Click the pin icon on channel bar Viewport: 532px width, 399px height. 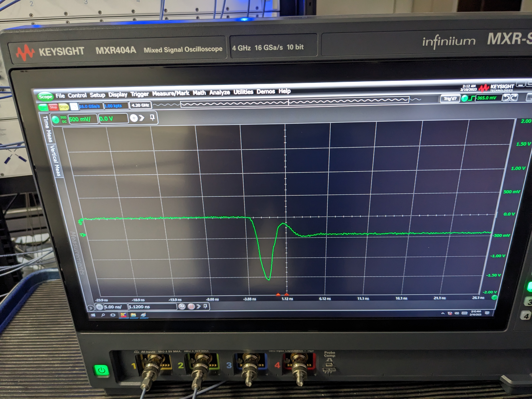click(x=152, y=117)
